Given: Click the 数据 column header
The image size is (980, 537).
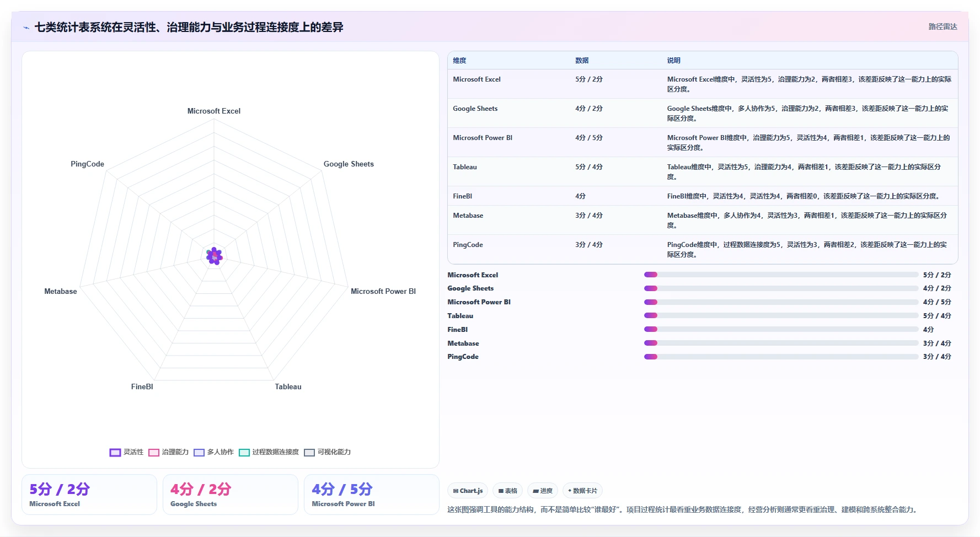Looking at the screenshot, I should 582,61.
